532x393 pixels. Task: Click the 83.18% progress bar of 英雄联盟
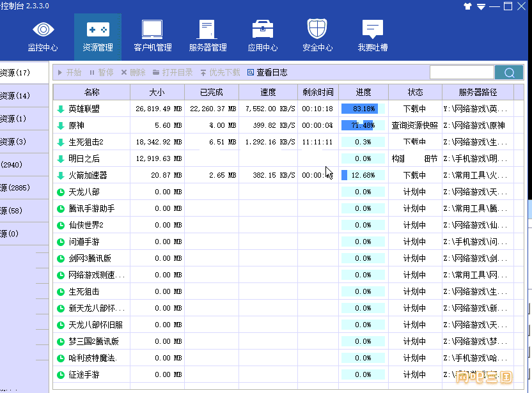(363, 109)
